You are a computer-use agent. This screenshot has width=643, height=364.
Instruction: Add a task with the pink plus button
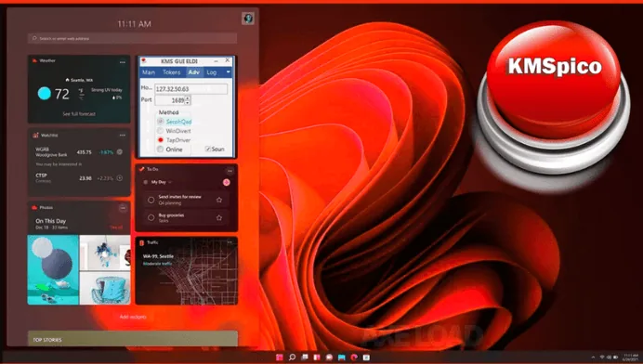227,182
